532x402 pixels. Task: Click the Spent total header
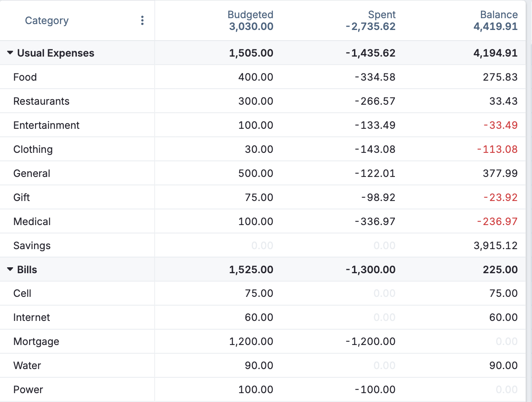click(x=370, y=27)
